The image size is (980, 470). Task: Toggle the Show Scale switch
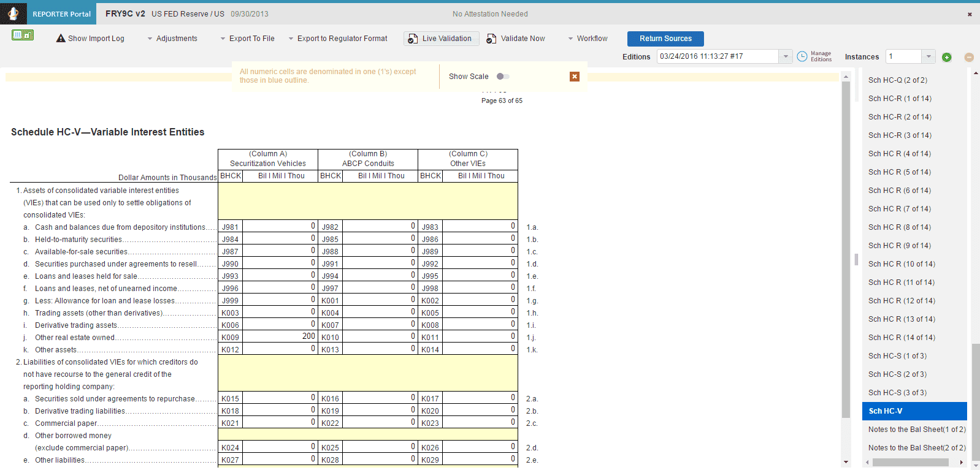pos(503,77)
